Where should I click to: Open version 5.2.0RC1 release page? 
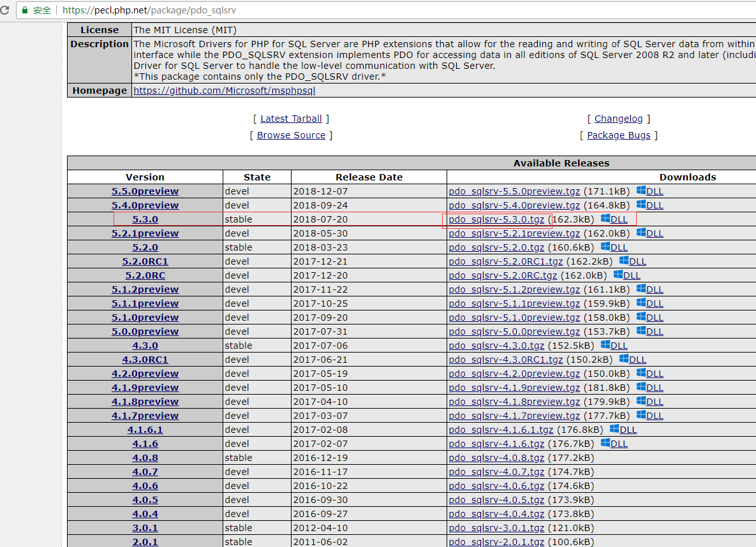(x=145, y=261)
